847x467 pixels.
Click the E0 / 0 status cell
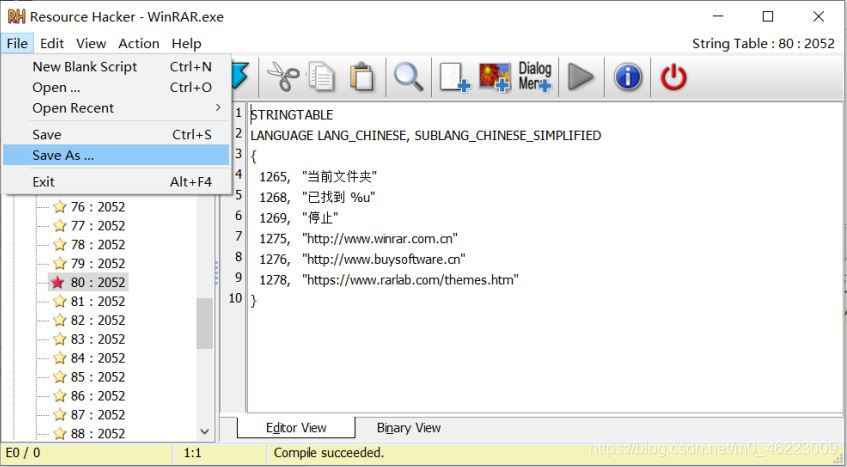tap(22, 452)
